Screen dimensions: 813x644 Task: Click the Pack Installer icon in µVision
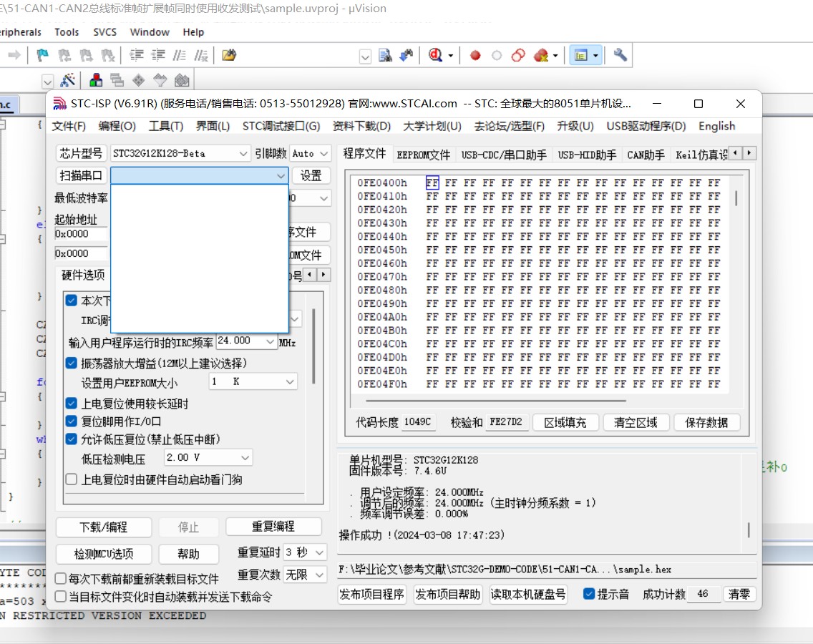(182, 80)
